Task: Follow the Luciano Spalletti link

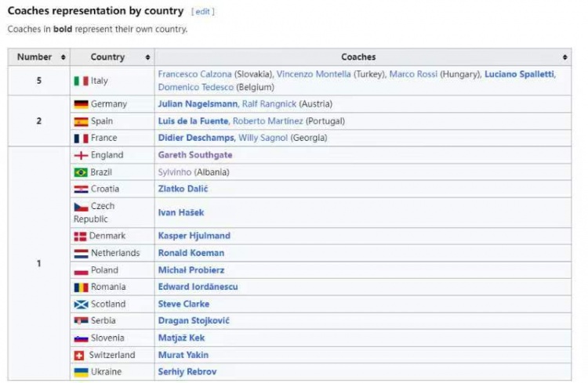Action: click(519, 74)
